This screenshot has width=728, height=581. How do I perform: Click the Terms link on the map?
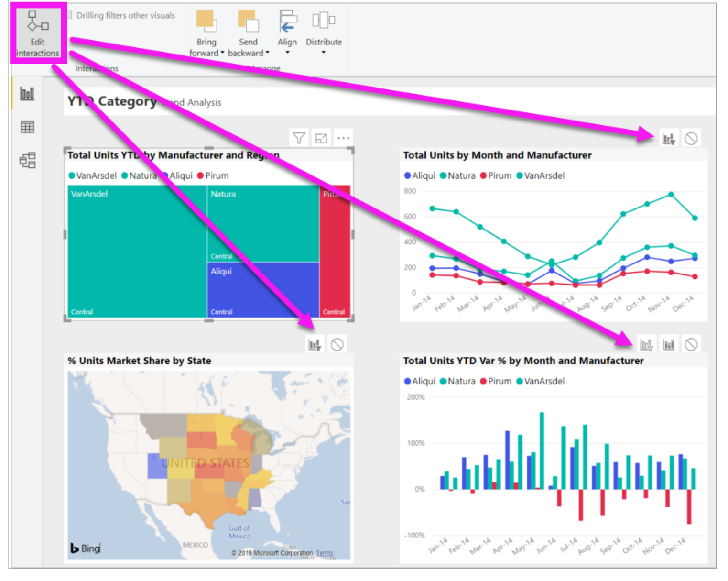click(325, 553)
